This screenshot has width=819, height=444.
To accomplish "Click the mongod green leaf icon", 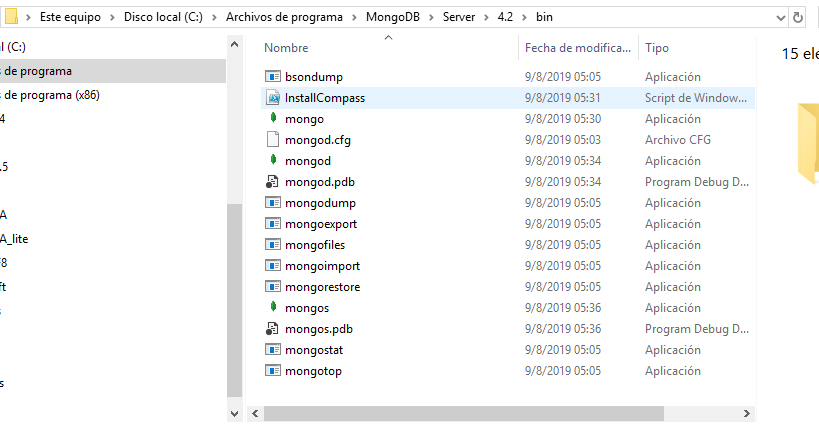I will pyautogui.click(x=273, y=160).
